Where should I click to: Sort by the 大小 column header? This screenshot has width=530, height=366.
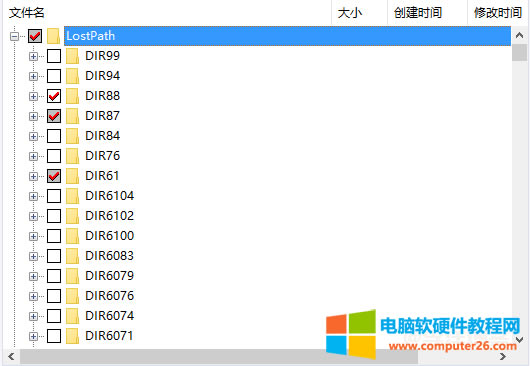point(359,13)
